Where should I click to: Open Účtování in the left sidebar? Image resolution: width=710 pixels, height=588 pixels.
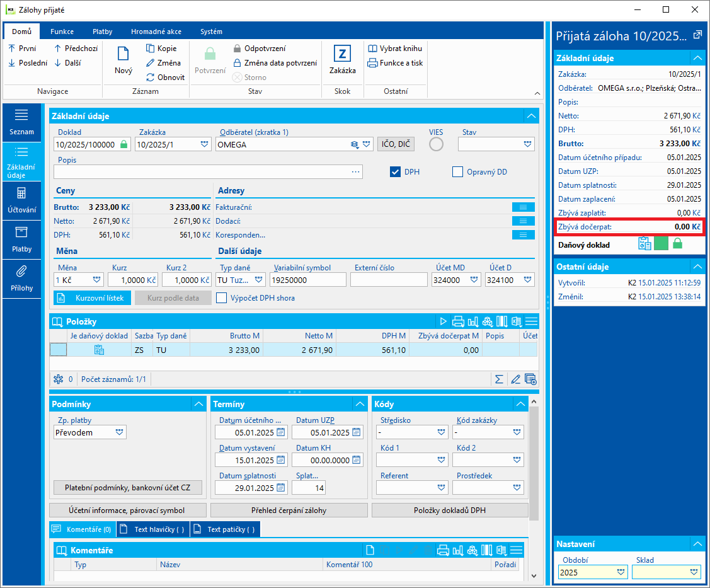click(x=21, y=199)
